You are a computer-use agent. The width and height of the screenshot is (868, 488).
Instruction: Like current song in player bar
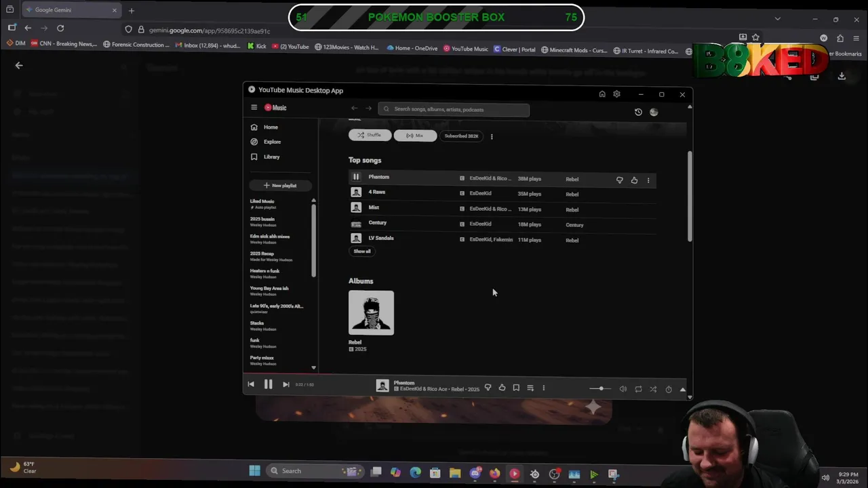pos(502,388)
